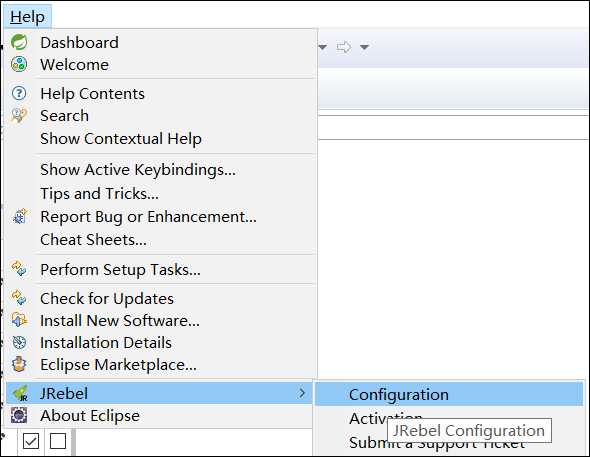Click the Report Bug icon
Image resolution: width=590 pixels, height=457 pixels.
pyautogui.click(x=20, y=216)
